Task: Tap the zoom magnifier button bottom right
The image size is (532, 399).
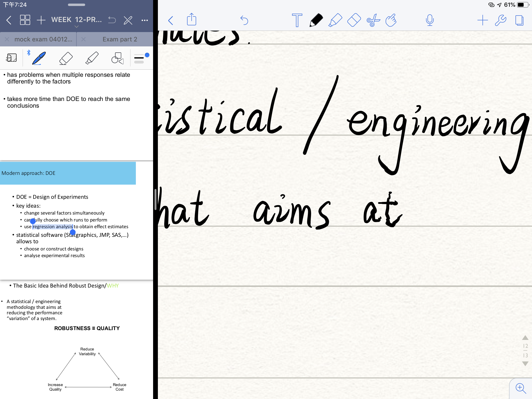Action: pos(521,388)
